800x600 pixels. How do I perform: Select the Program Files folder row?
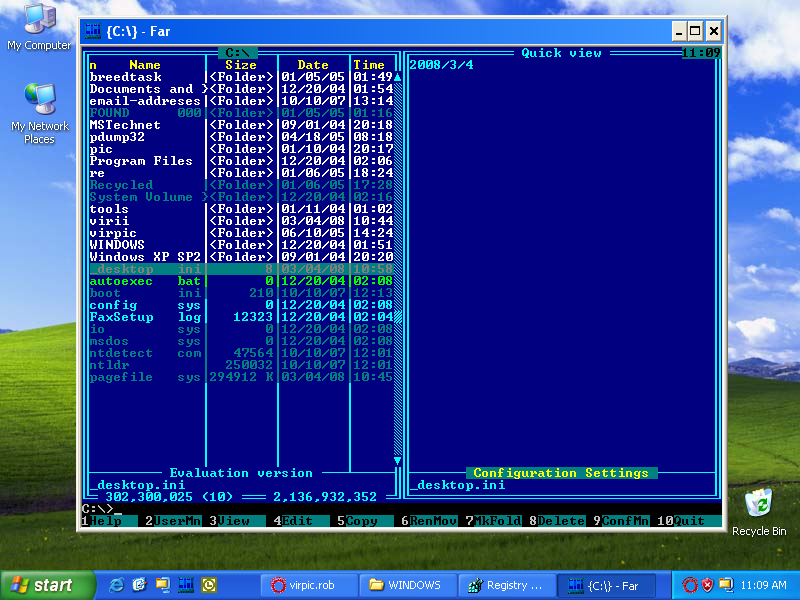point(241,161)
